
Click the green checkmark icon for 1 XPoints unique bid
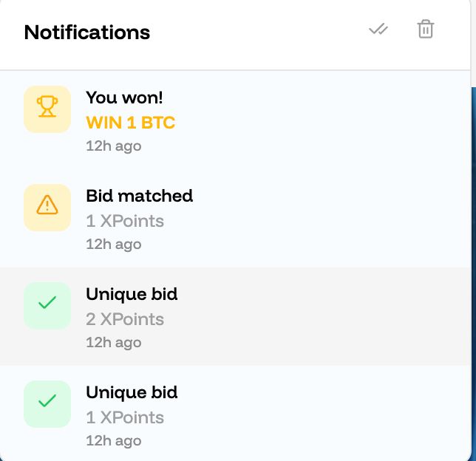(47, 403)
